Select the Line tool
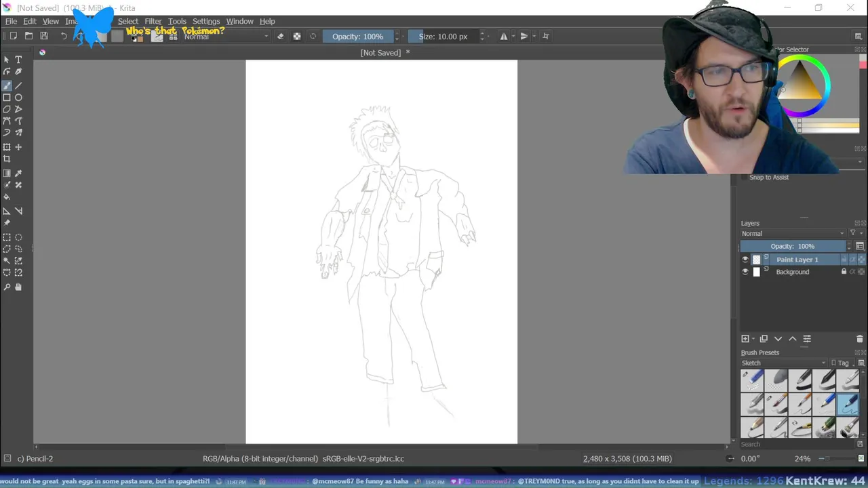Screen dimensions: 868x488 [x=18, y=85]
